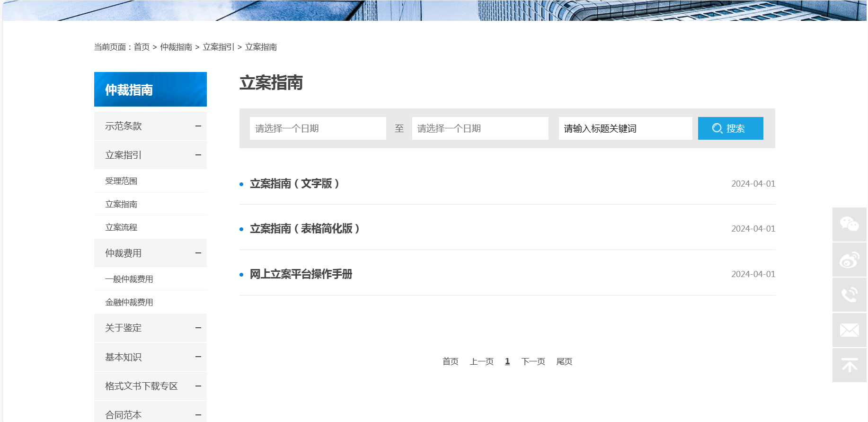868x422 pixels.
Task: Toggle the 仲裁费用 section expander
Action: 198,253
